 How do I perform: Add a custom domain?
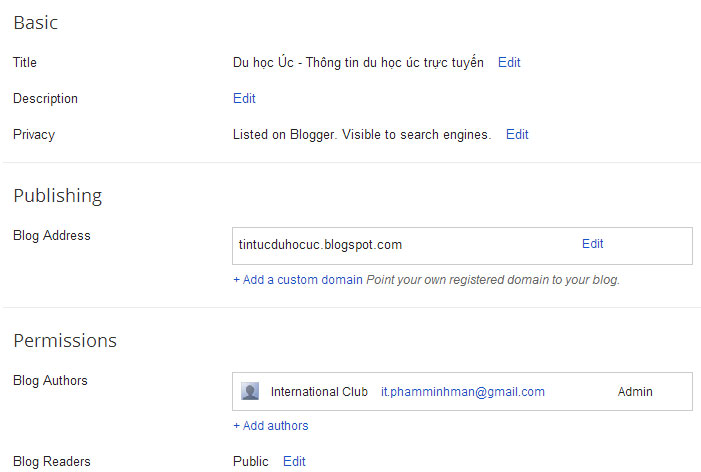click(x=298, y=280)
